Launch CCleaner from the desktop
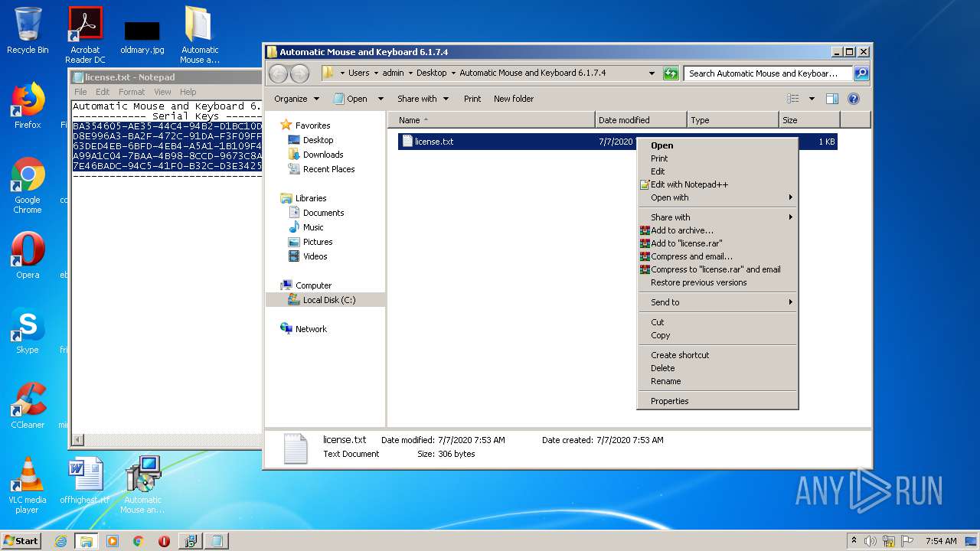 28,406
